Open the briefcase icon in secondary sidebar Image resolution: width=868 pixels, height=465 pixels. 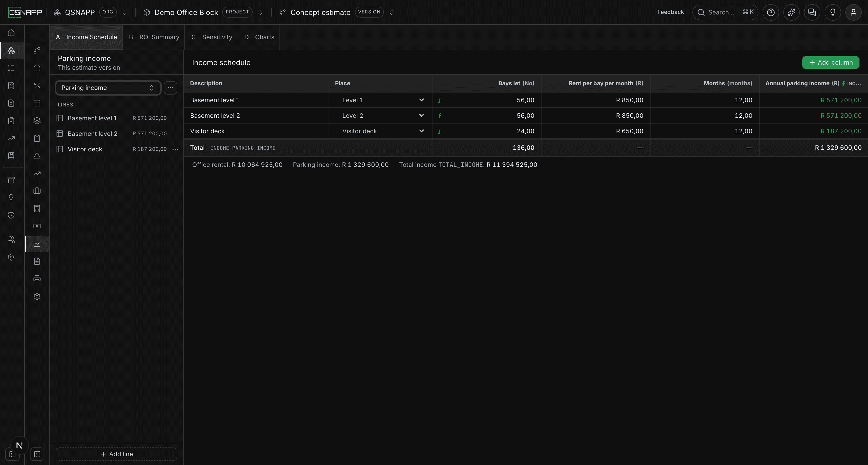click(37, 191)
